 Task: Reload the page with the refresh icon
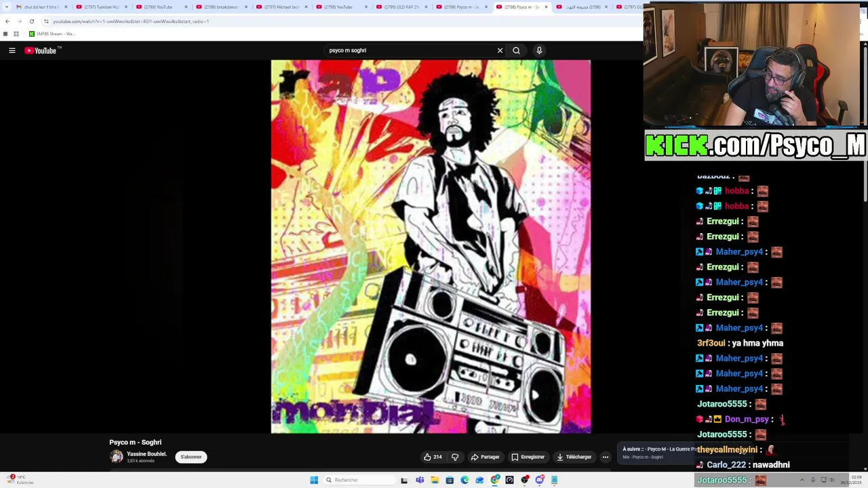[31, 21]
